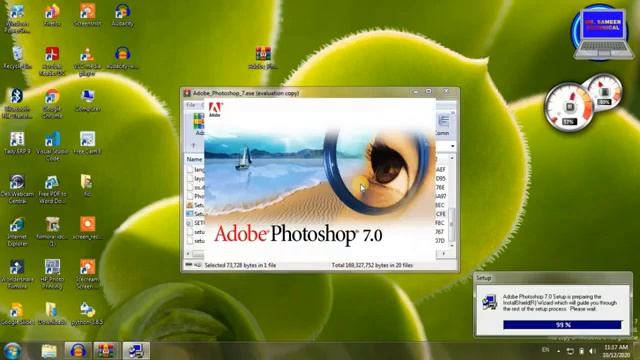Viewport: 640px width, 360px height.
Task: Open the HP Photo desktop shortcut
Action: point(52,274)
